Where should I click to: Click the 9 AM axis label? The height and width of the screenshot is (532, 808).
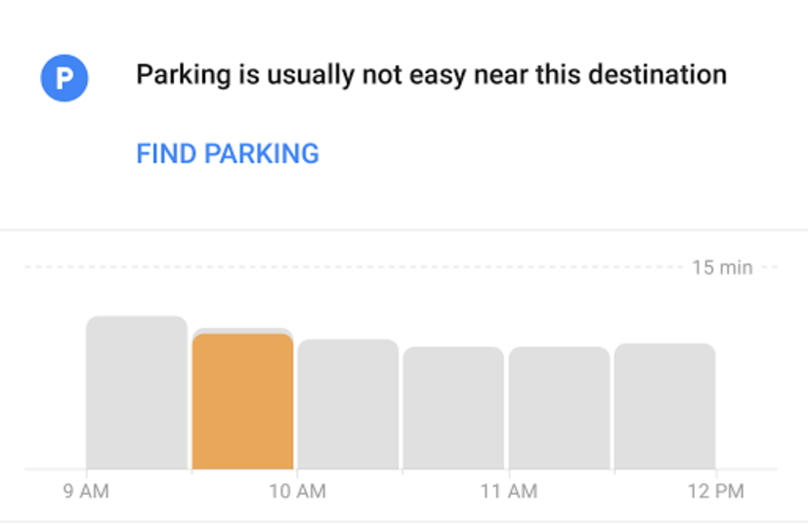(x=86, y=491)
